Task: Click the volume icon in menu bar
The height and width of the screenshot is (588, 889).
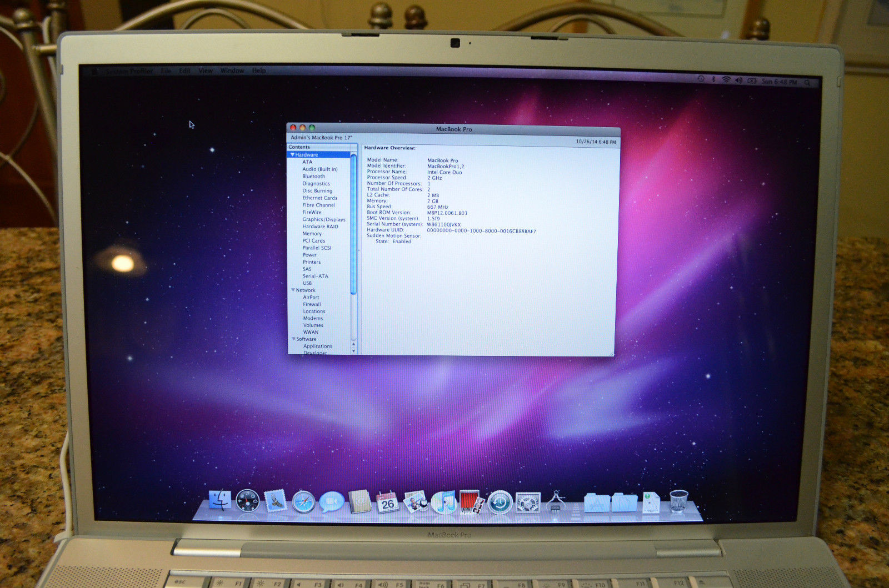Action: (739, 81)
